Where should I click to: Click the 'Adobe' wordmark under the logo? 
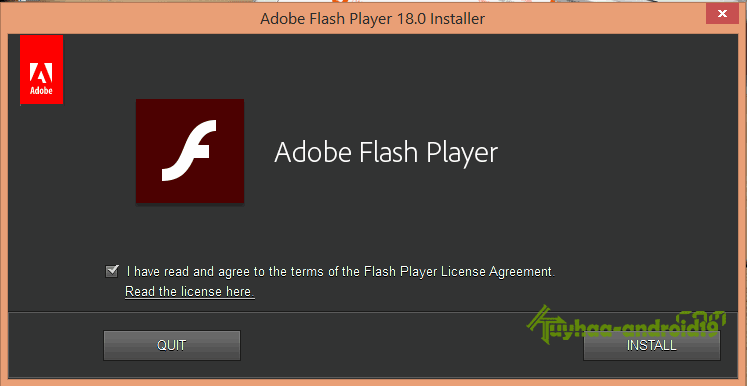coord(41,91)
